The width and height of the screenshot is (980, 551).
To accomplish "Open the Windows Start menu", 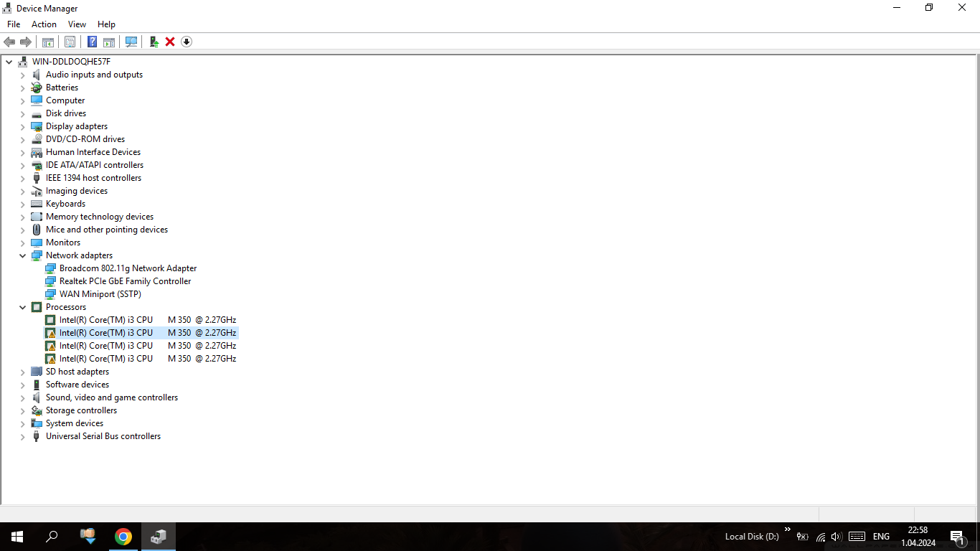I will point(17,537).
